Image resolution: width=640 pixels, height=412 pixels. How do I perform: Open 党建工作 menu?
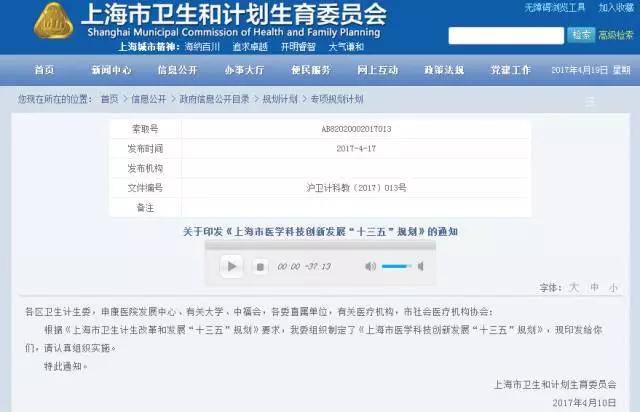511,70
